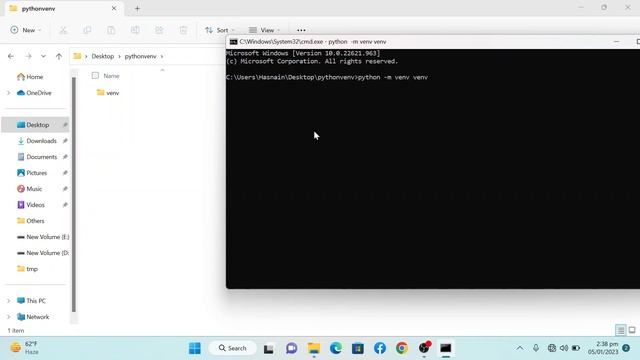Toggle the select-all checkbox beside Name
Viewport: 640px width, 360px height.
95,76
